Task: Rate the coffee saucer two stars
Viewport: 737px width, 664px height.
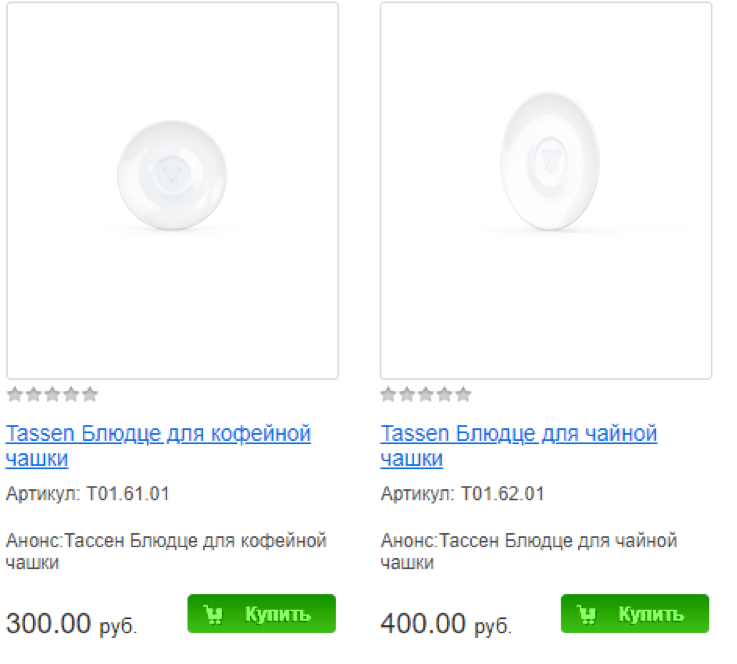Action: point(34,394)
